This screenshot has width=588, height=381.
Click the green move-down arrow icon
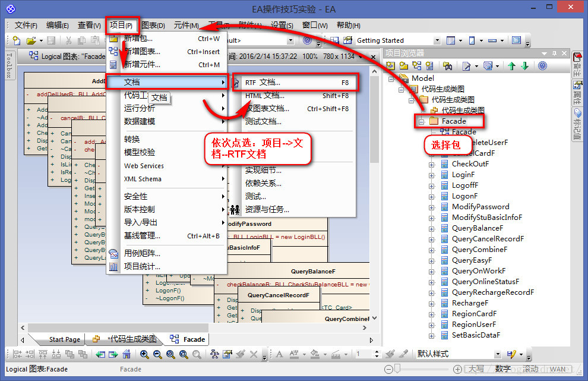524,66
